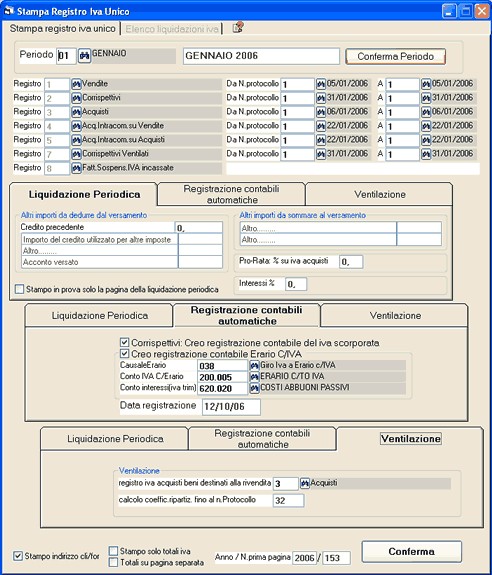Viewport: 492px width, 575px height.
Task: Click the Da N.protocollo lookup icon on registro 3 Acquisti row
Action: coord(321,112)
